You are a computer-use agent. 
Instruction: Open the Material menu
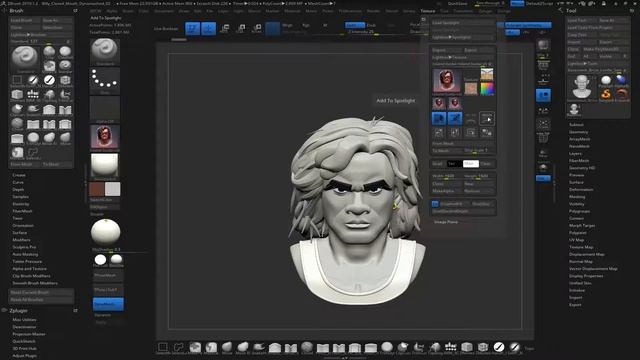point(292,11)
